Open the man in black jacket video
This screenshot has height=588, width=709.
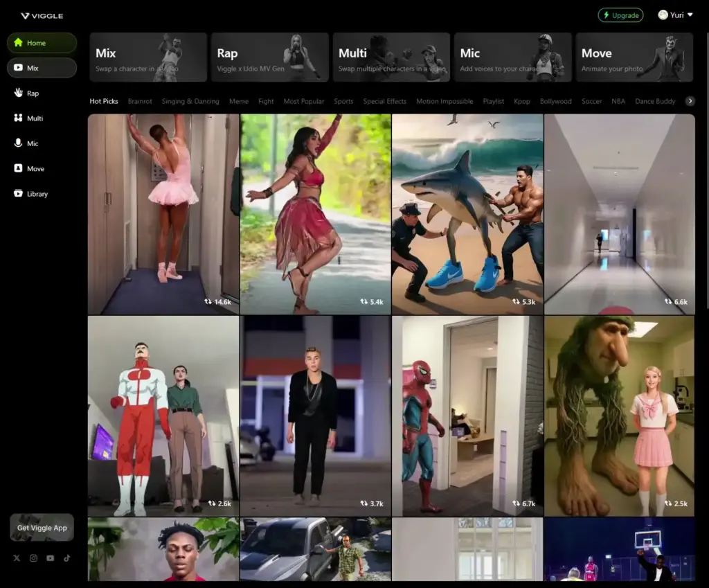coord(316,416)
